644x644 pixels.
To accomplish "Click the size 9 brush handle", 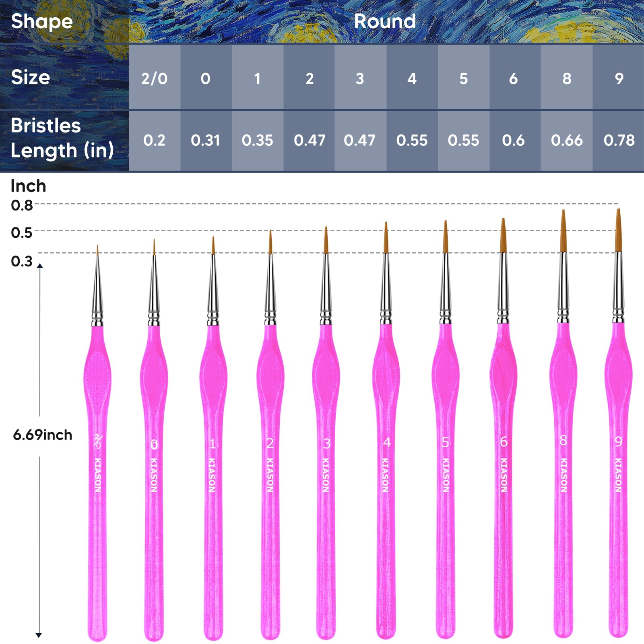I will [x=618, y=479].
